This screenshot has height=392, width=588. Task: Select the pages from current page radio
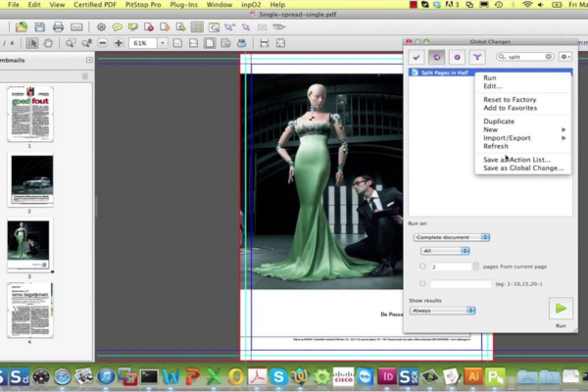point(422,266)
